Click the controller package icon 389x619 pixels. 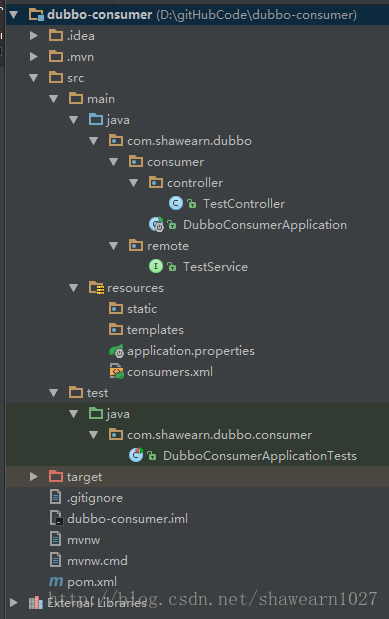click(156, 182)
